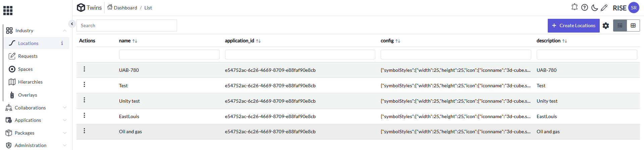The image size is (644, 150).
Task: Open actions menu for EastLouis row
Action: [84, 115]
